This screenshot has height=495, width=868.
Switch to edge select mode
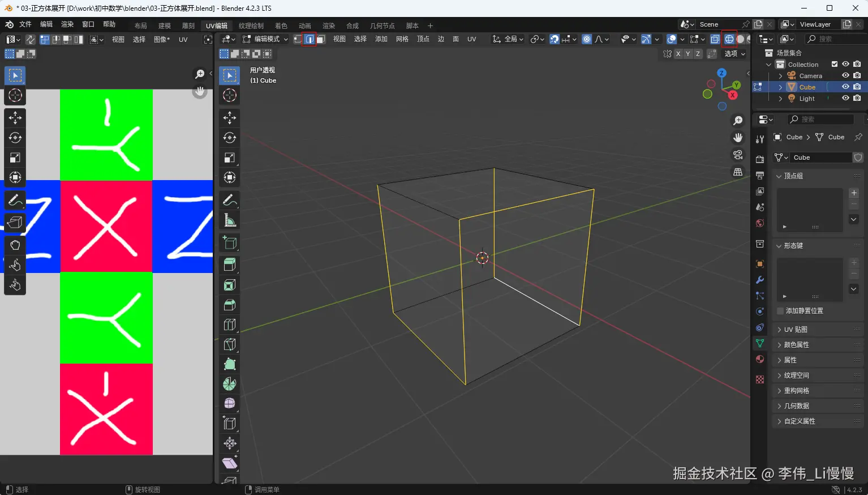(x=310, y=39)
